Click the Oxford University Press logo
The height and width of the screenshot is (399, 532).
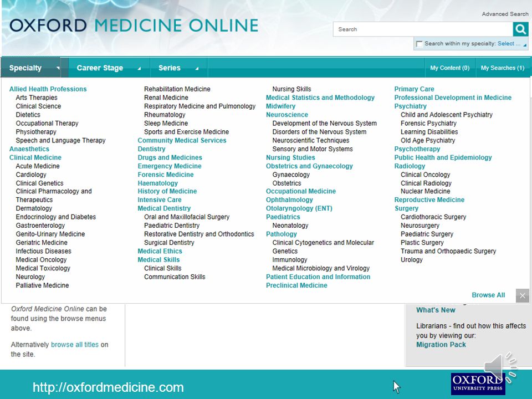(x=478, y=383)
